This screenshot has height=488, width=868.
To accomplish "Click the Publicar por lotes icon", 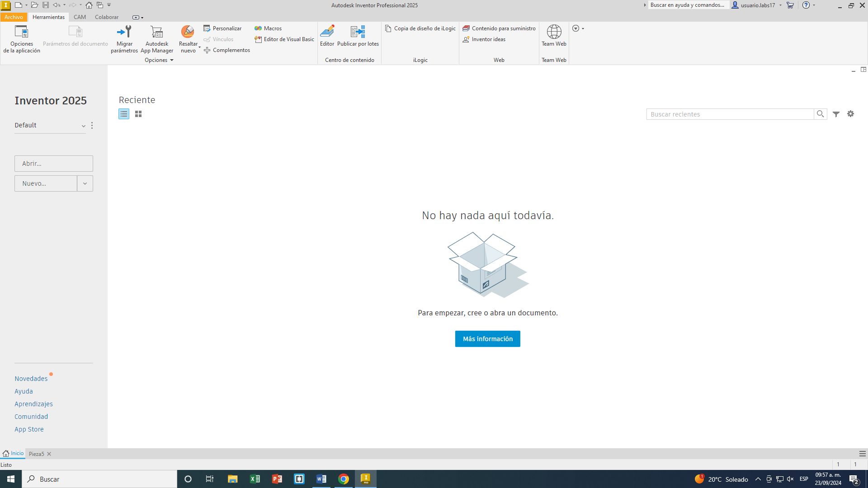I will pos(358,32).
